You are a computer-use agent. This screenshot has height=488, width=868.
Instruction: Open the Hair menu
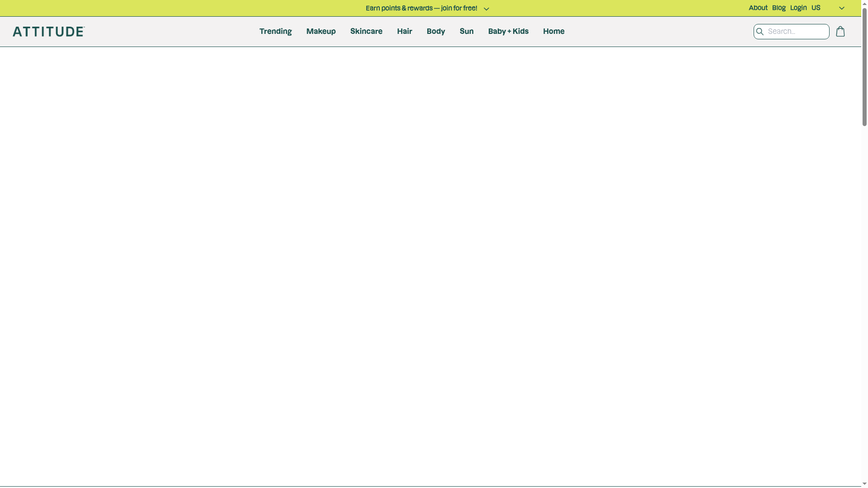405,31
